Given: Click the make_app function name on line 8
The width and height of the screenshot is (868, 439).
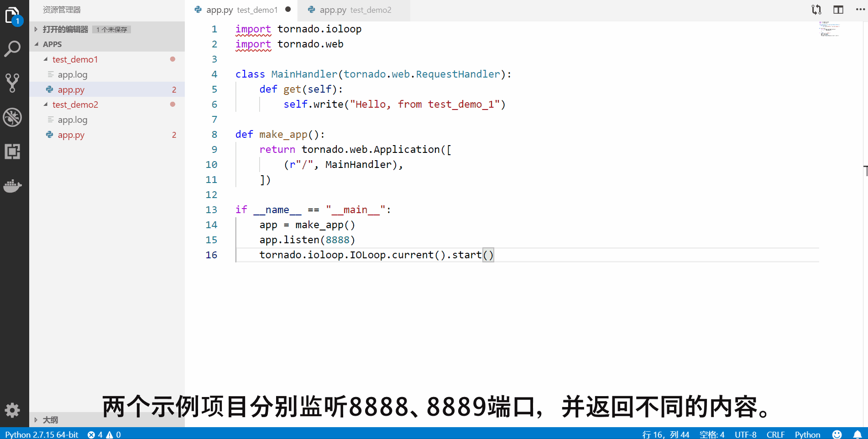Looking at the screenshot, I should pyautogui.click(x=283, y=134).
